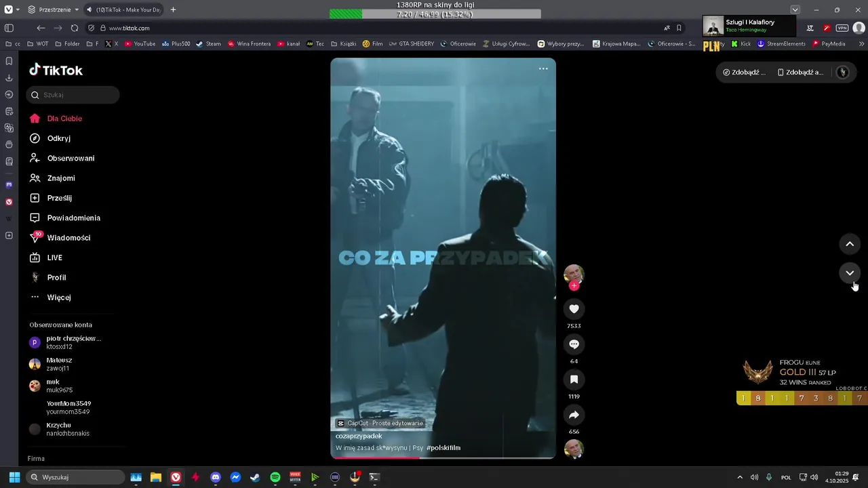868x488 pixels.
Task: Open the video's three-dot options menu
Action: coord(543,68)
